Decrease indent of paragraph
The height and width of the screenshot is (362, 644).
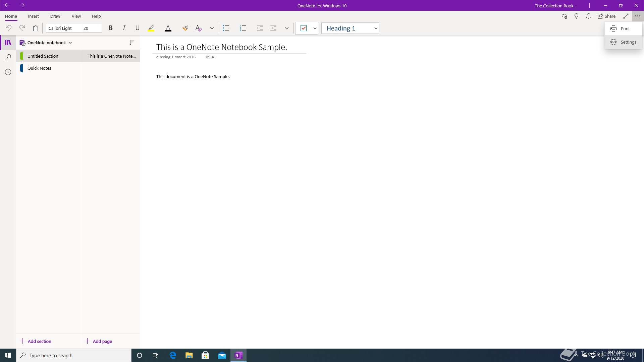click(260, 28)
